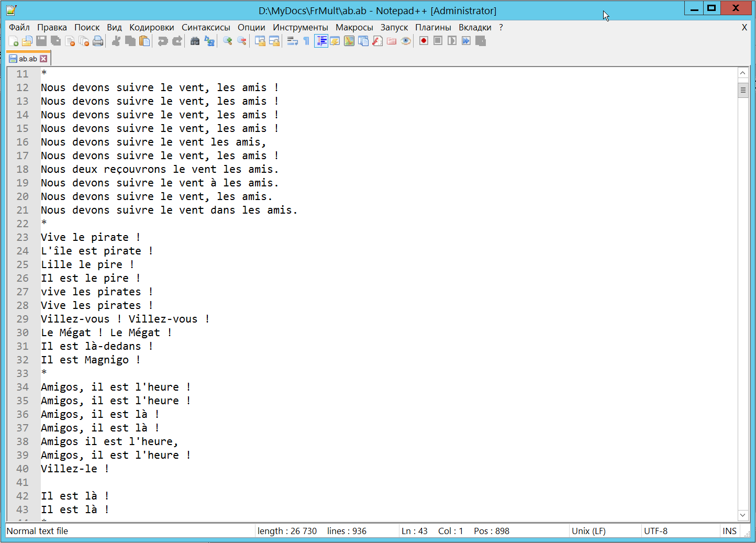
Task: Click the INS indicator in status bar
Action: 729,531
